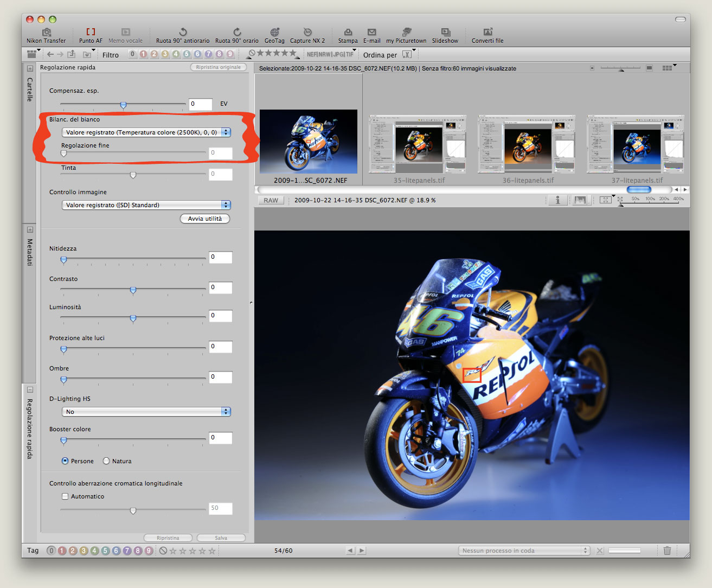Select the 35-litepanels.tif thumbnail
Viewport: 712px width, 588px height.
tap(418, 145)
